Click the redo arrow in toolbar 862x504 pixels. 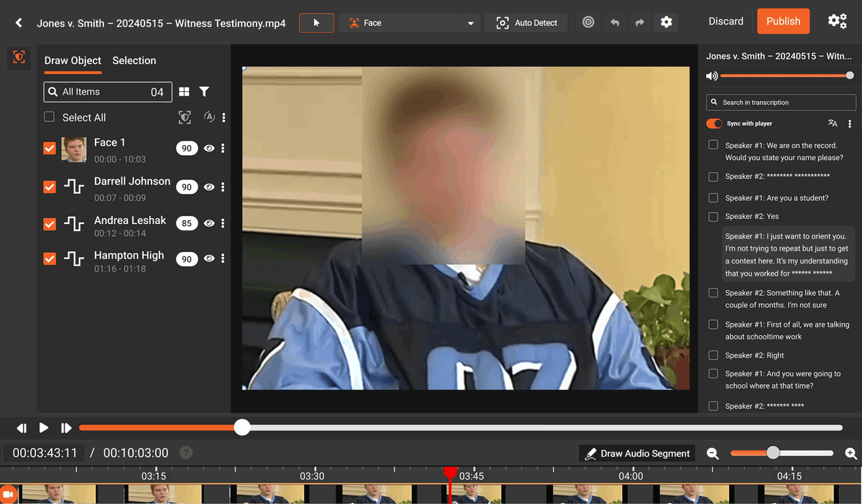[639, 23]
